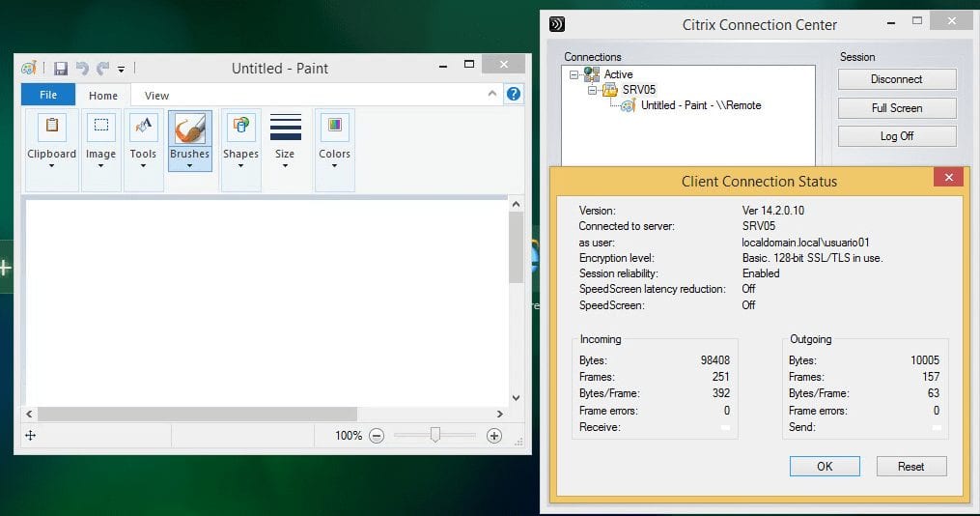Click the plus tab on the left screen edge

(x=6, y=268)
